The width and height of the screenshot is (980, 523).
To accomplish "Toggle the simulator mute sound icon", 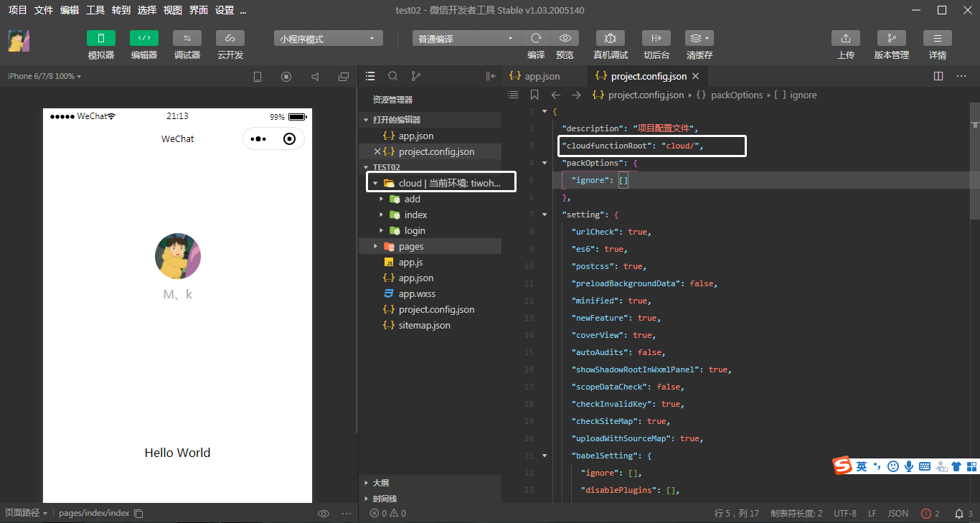I will pos(315,77).
